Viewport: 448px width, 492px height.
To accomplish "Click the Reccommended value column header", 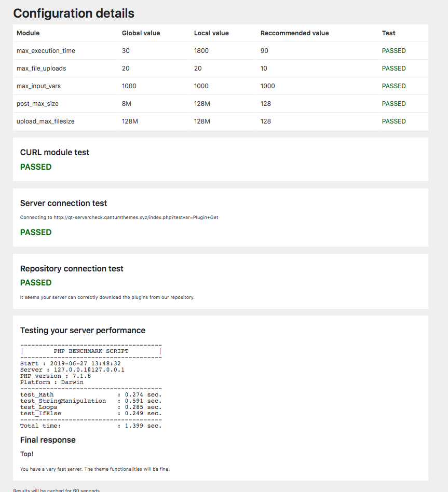I will coord(294,33).
